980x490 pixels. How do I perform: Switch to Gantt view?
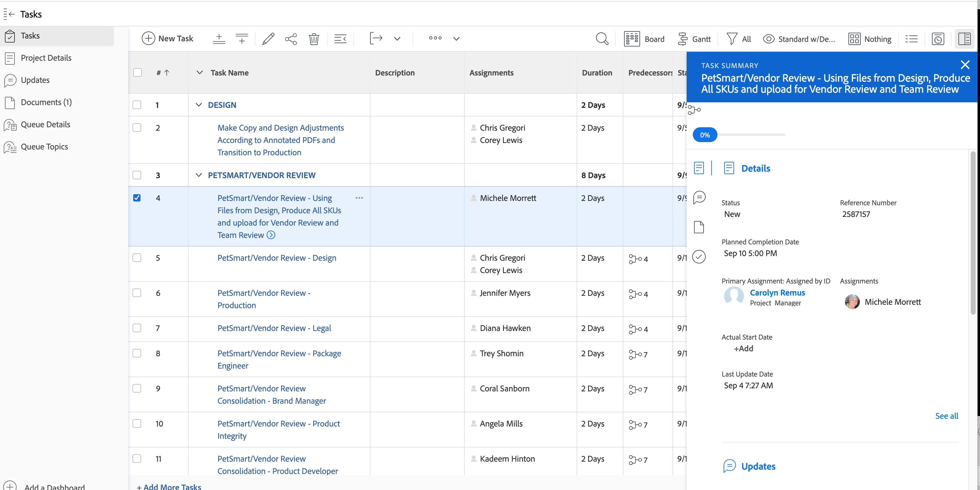(x=694, y=39)
